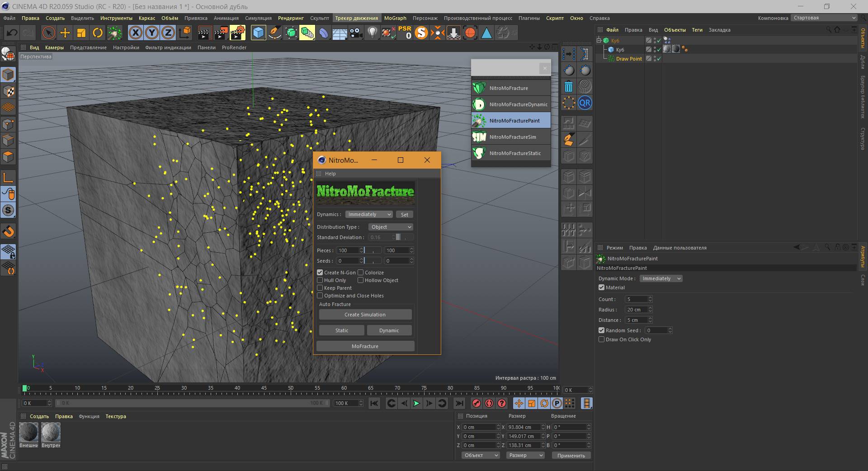Image resolution: width=868 pixels, height=471 pixels.
Task: Enable Hollow Object checkbox
Action: tap(361, 280)
